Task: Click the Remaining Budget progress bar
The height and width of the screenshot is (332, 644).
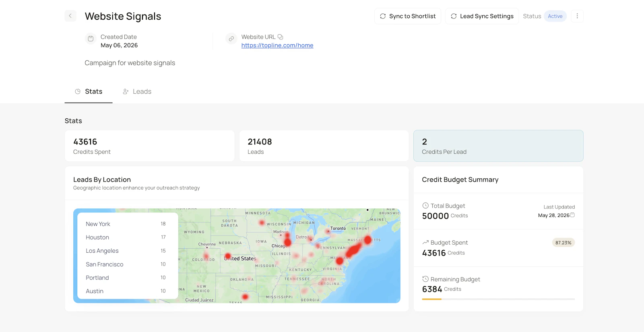Action: click(x=498, y=299)
